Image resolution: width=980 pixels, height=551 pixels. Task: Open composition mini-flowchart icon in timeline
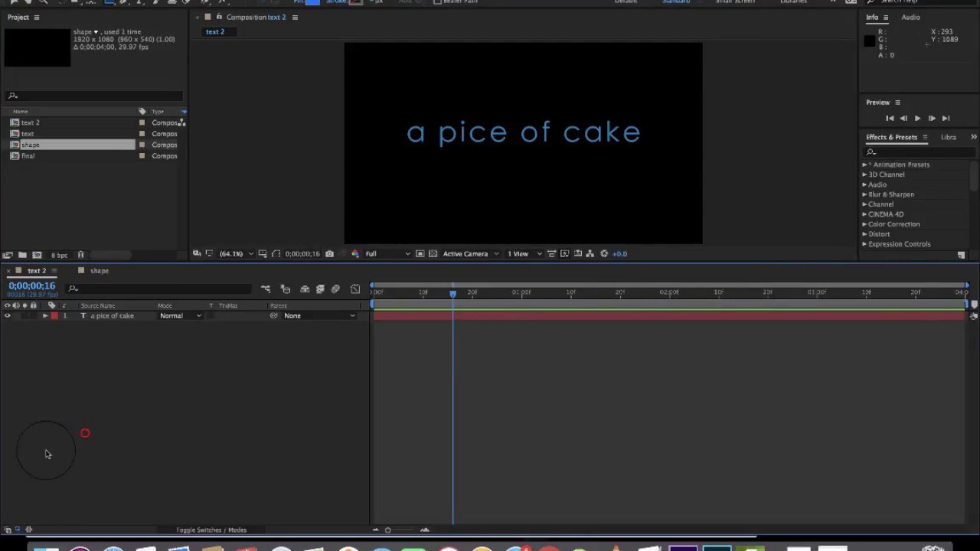(266, 289)
